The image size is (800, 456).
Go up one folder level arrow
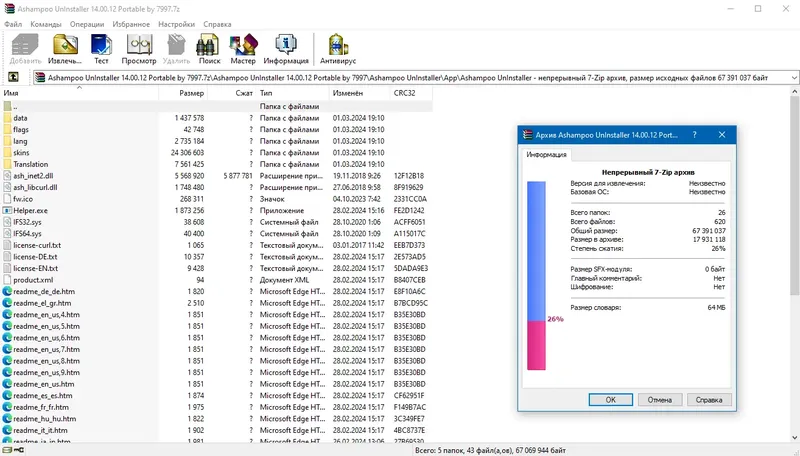13,78
